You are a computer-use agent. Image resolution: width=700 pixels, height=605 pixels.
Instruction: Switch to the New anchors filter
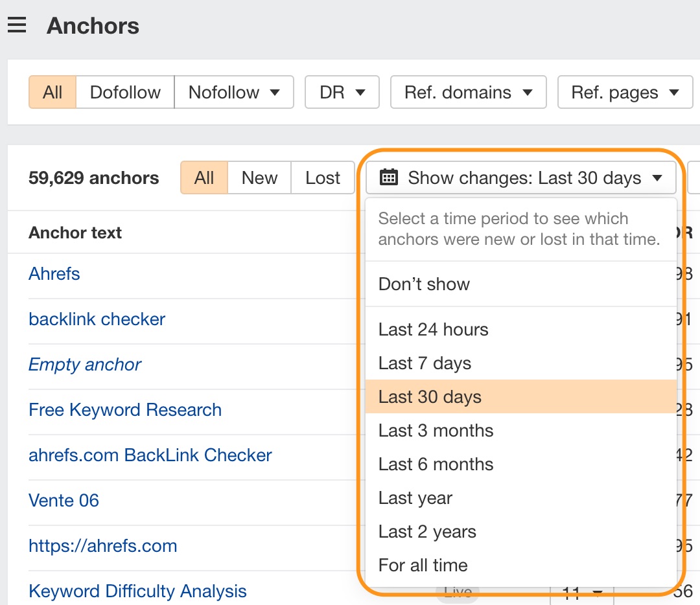[259, 177]
